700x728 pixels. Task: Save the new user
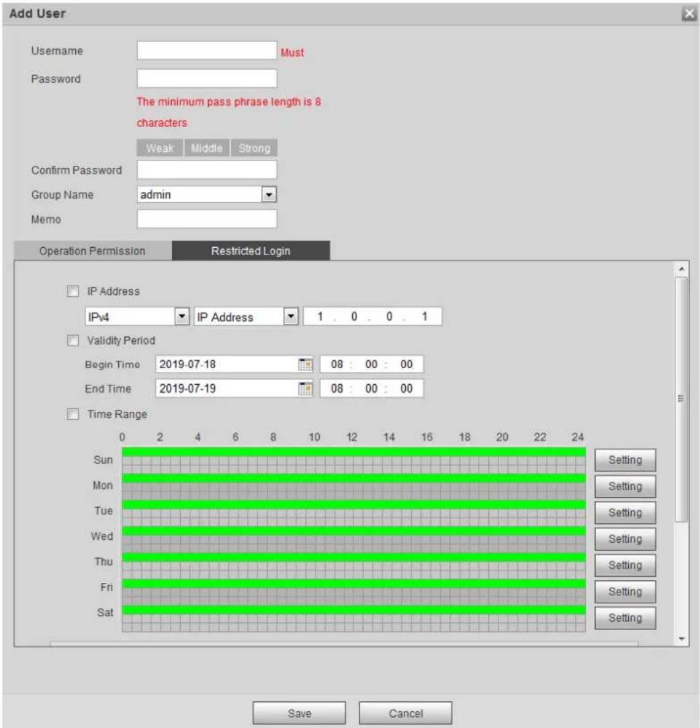[x=299, y=713]
